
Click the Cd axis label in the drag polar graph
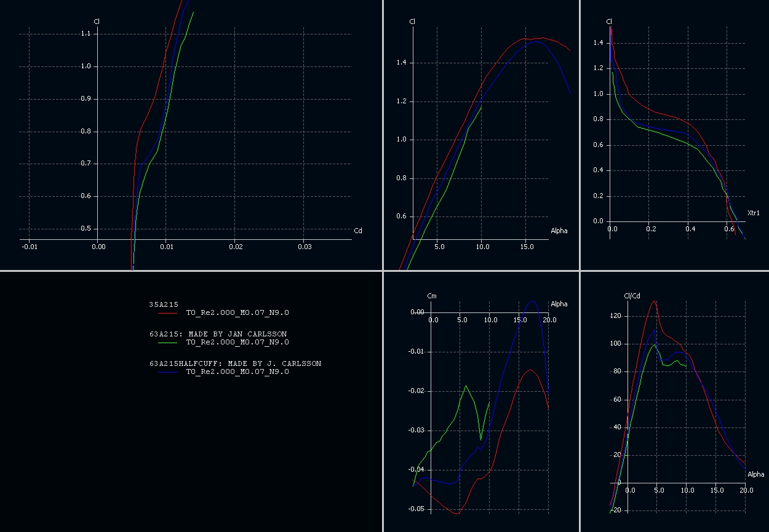click(358, 231)
